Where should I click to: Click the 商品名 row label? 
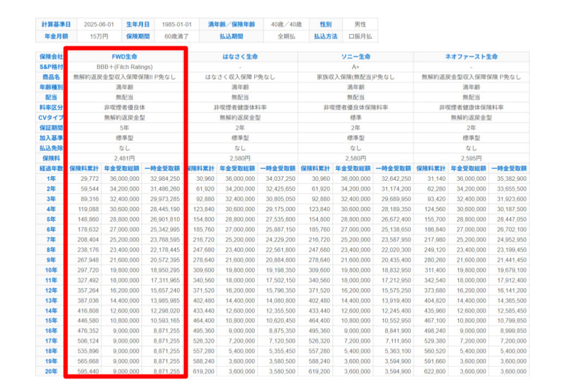(x=51, y=77)
